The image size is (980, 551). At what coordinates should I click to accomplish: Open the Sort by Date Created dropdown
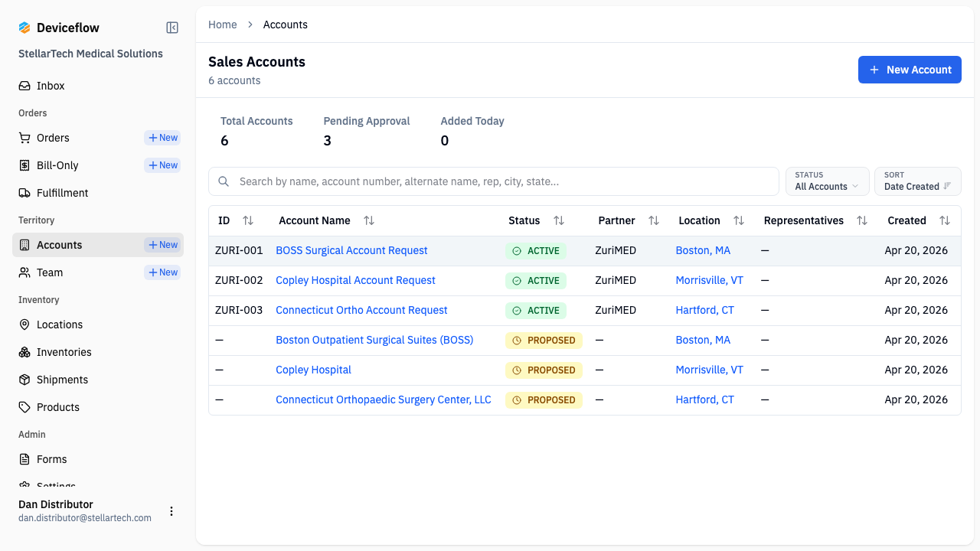(x=917, y=181)
